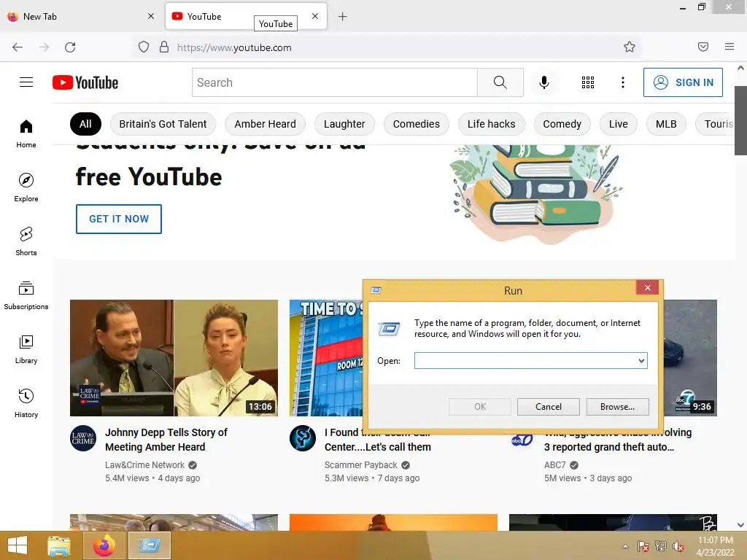Screen dimensions: 747x560
Task: Open Library in the sidebar
Action: (26, 349)
